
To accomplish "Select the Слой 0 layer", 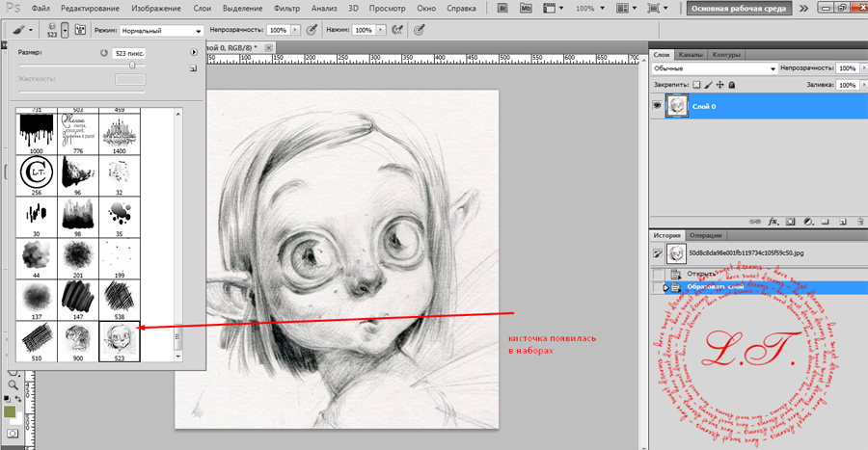I will click(x=758, y=106).
